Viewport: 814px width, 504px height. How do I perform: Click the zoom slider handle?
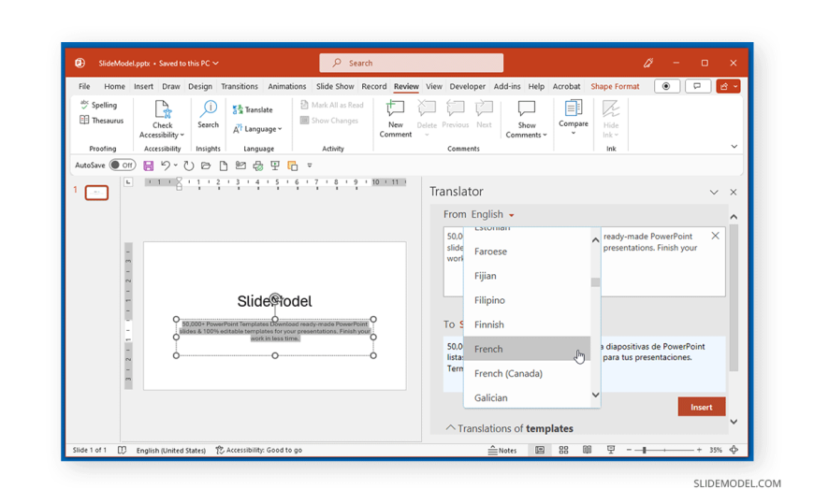coord(645,450)
